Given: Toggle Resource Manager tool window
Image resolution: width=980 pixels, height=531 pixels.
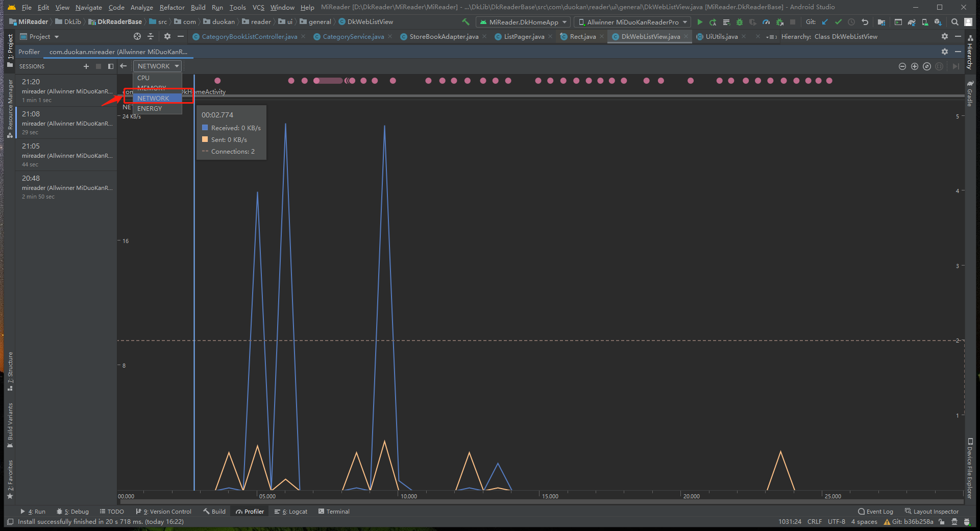Looking at the screenshot, I should coord(10,108).
